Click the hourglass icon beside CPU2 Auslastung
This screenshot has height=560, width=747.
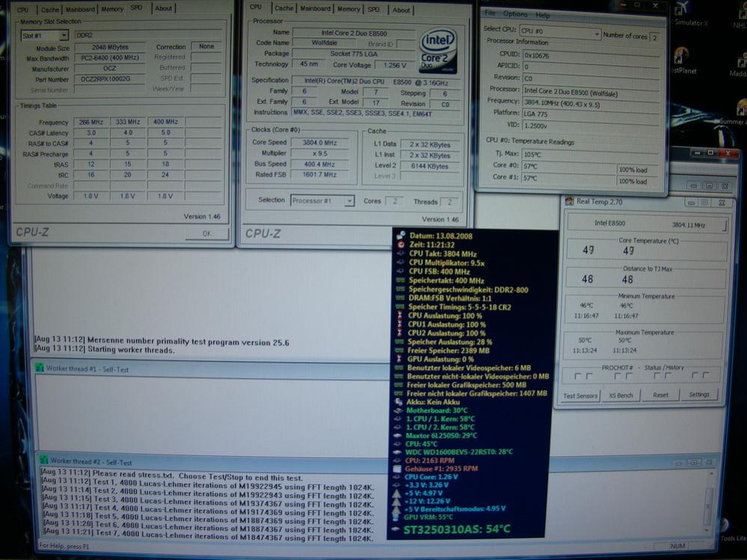point(400,333)
